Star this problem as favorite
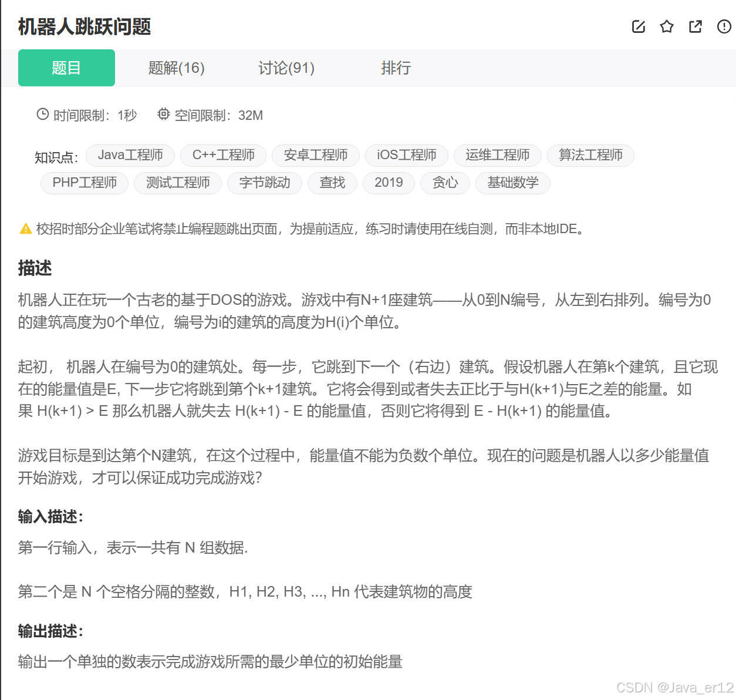Screen dimensions: 736x700 666,26
